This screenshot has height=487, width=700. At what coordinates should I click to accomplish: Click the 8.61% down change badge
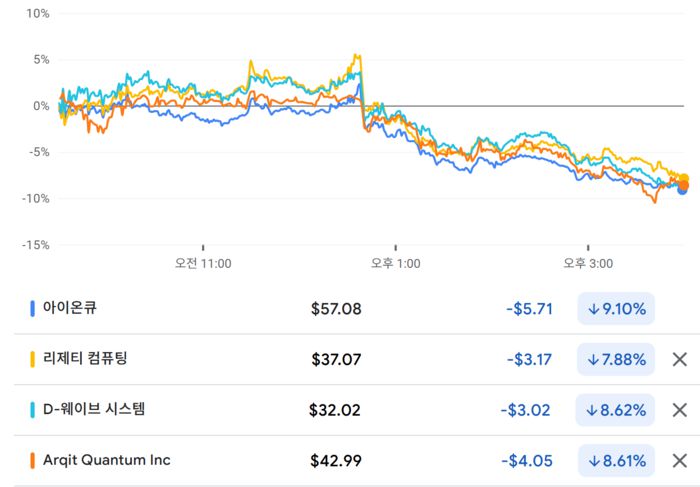click(x=616, y=461)
